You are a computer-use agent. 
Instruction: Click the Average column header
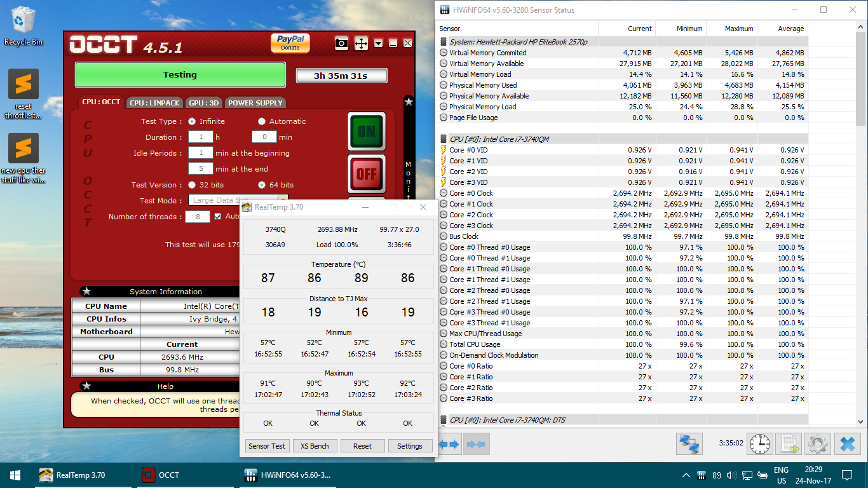[x=782, y=29]
